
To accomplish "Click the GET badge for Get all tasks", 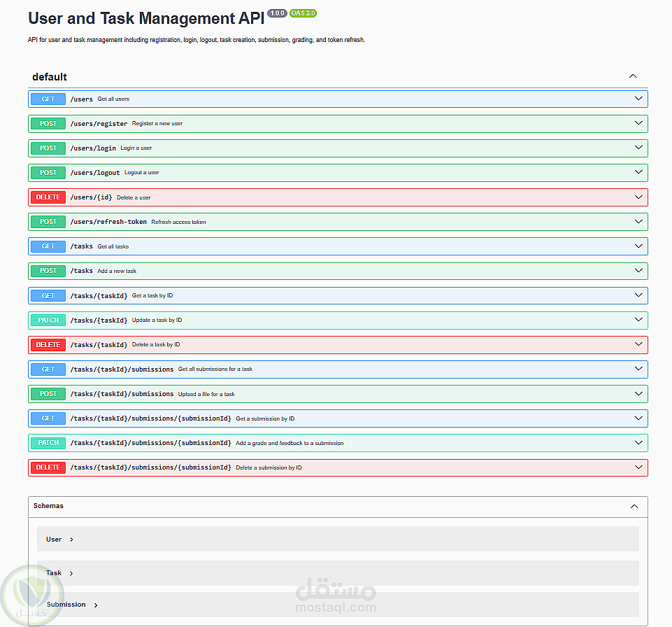I will pos(48,246).
